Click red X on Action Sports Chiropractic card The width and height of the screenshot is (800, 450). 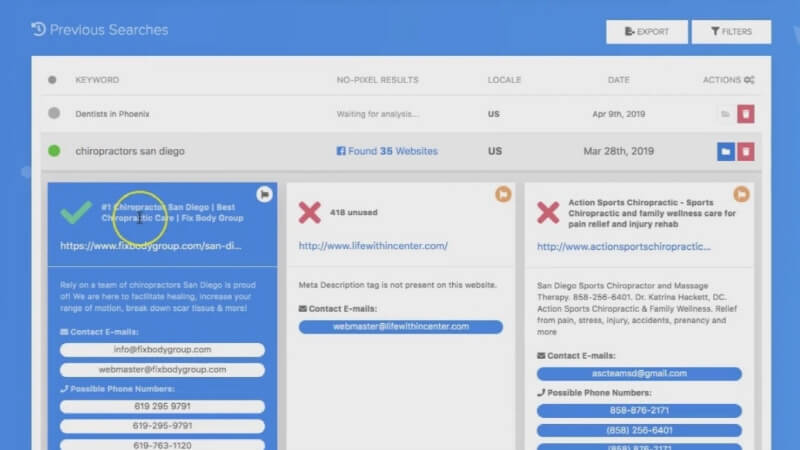coord(548,212)
